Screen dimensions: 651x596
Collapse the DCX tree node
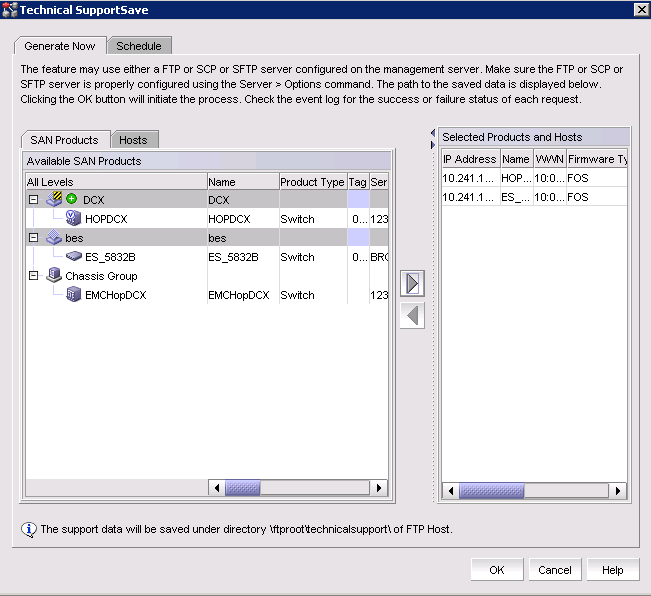point(34,200)
